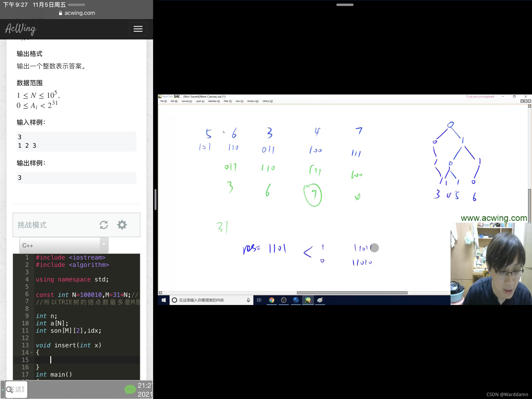Click the AcWing logo link

pyautogui.click(x=21, y=29)
